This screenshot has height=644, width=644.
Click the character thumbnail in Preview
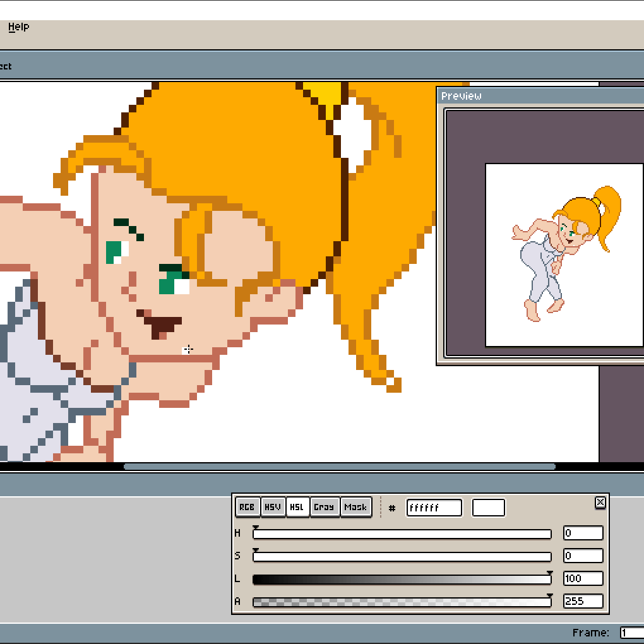pos(565,254)
